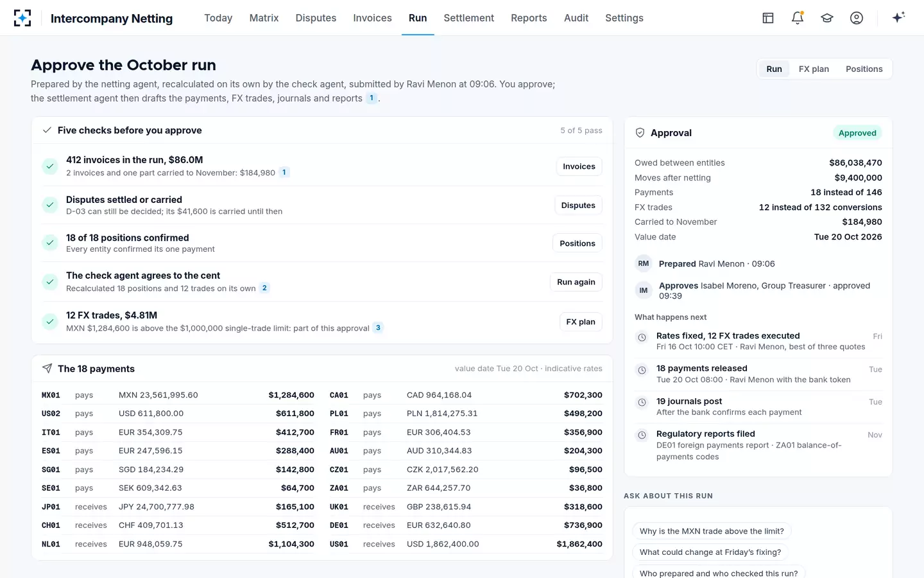The width and height of the screenshot is (924, 578).
Task: Click the green check beside Disputes settled
Action: [50, 205]
